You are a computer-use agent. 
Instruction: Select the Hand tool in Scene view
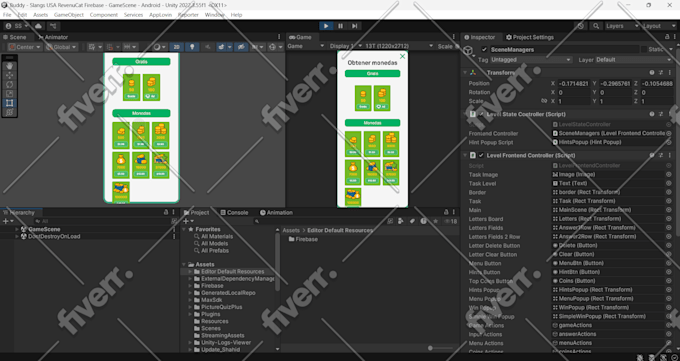(10, 66)
